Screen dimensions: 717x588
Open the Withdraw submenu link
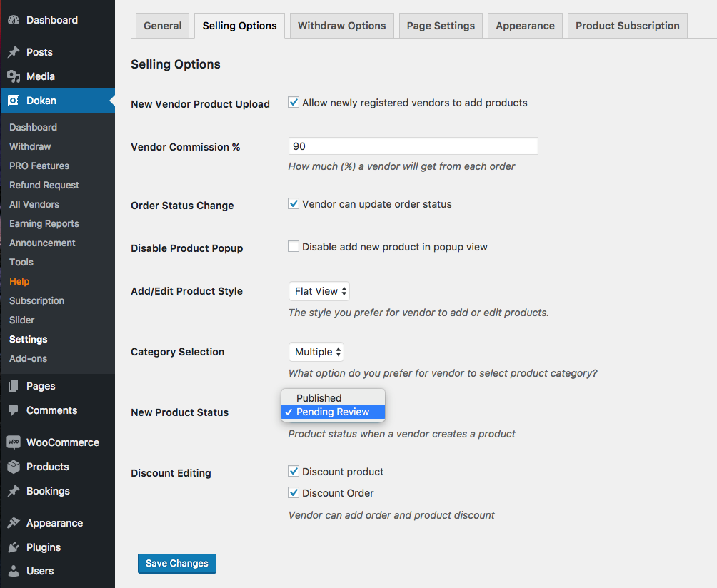30,146
